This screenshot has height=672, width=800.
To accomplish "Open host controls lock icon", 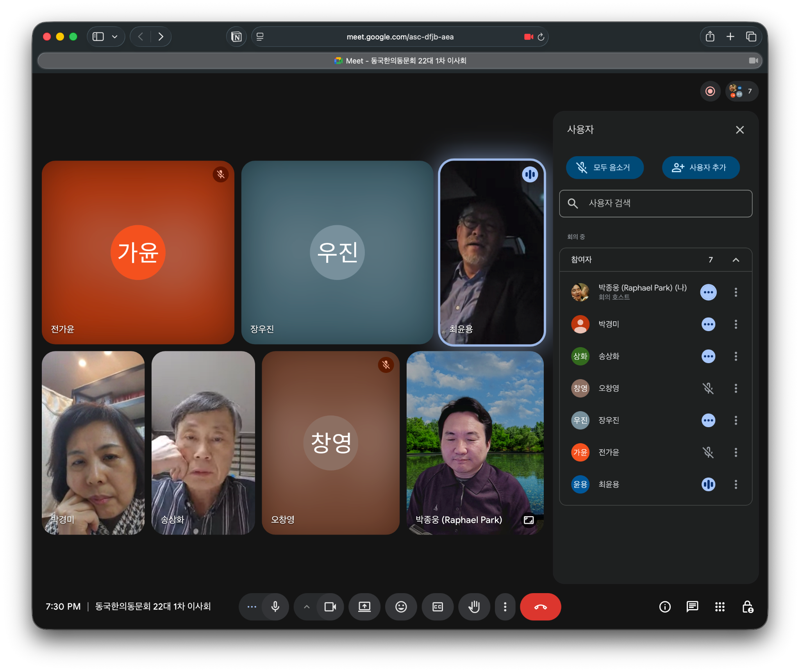I will pos(747,606).
